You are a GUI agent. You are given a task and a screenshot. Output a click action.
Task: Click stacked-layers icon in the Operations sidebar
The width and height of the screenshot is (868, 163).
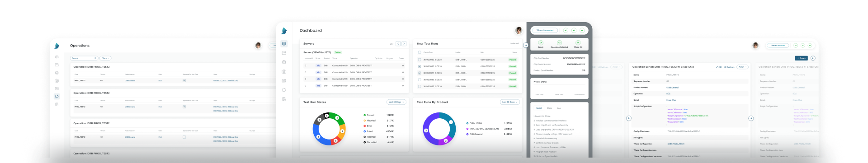pyautogui.click(x=57, y=57)
